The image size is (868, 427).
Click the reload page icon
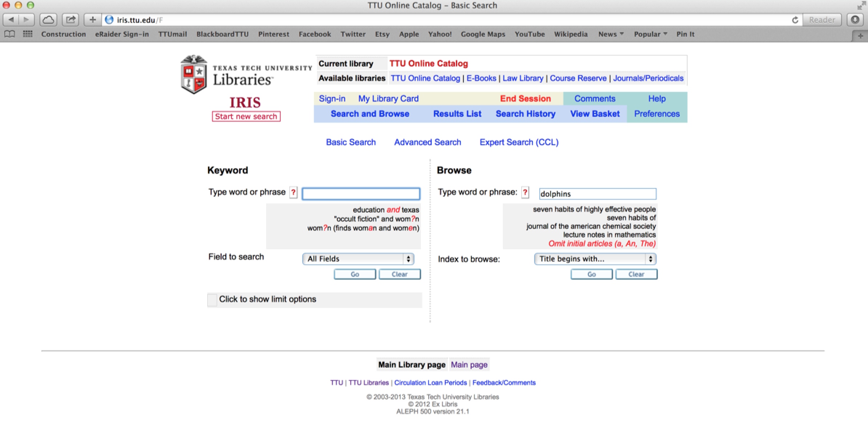coord(795,20)
